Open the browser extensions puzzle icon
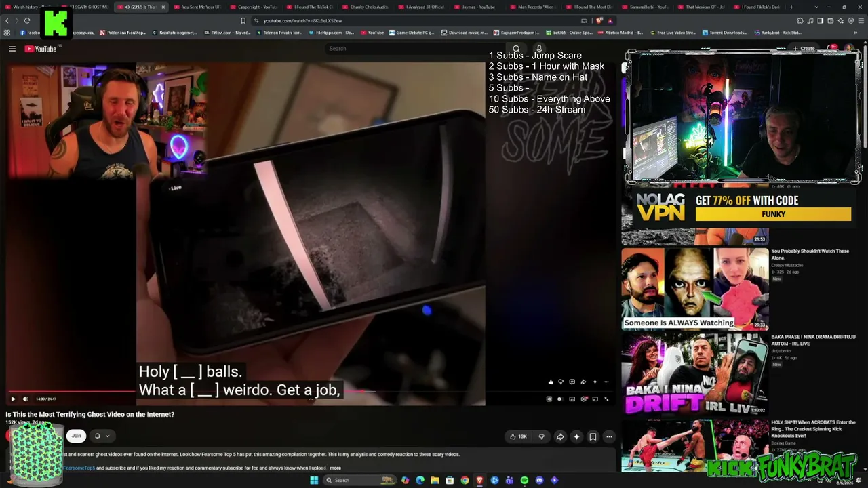 [800, 20]
